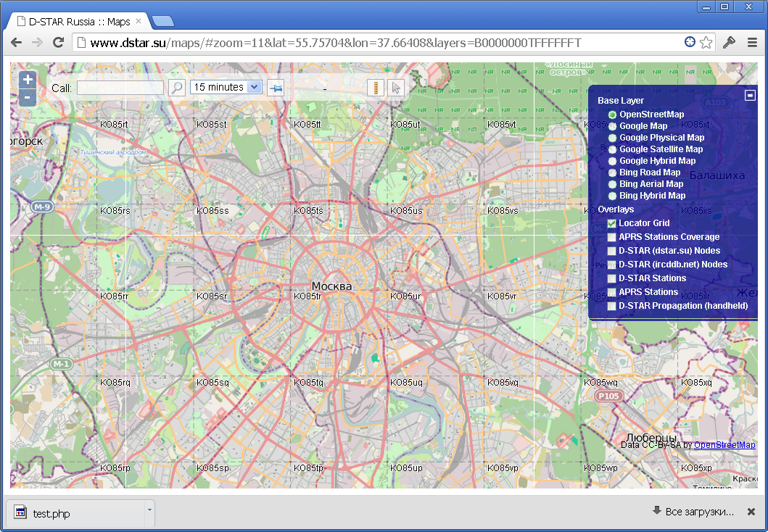Zoom out with the map minus button

coord(28,97)
